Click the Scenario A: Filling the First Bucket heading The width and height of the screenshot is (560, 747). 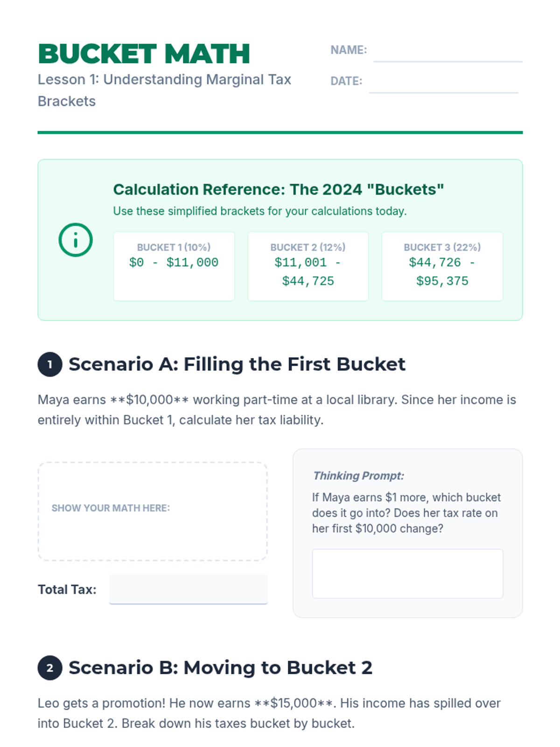point(237,364)
